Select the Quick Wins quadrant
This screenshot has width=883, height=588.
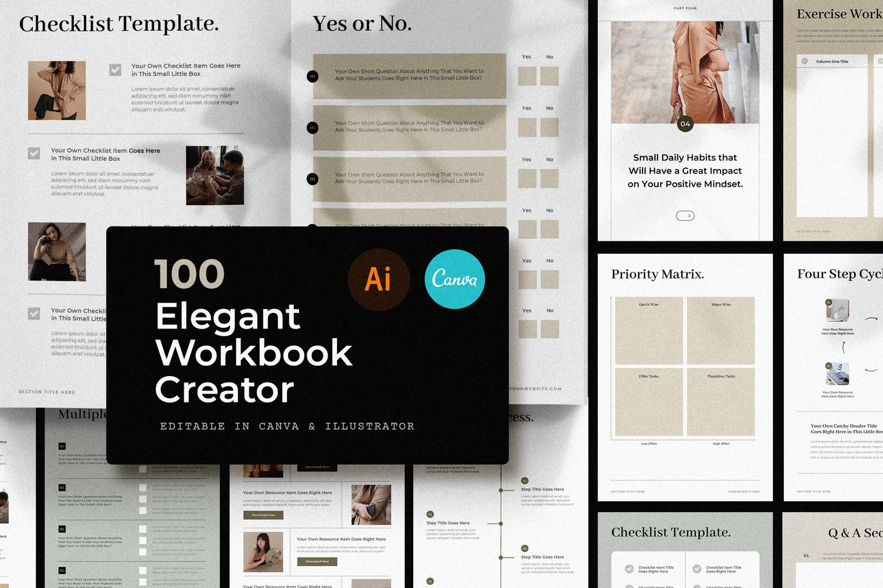[649, 331]
